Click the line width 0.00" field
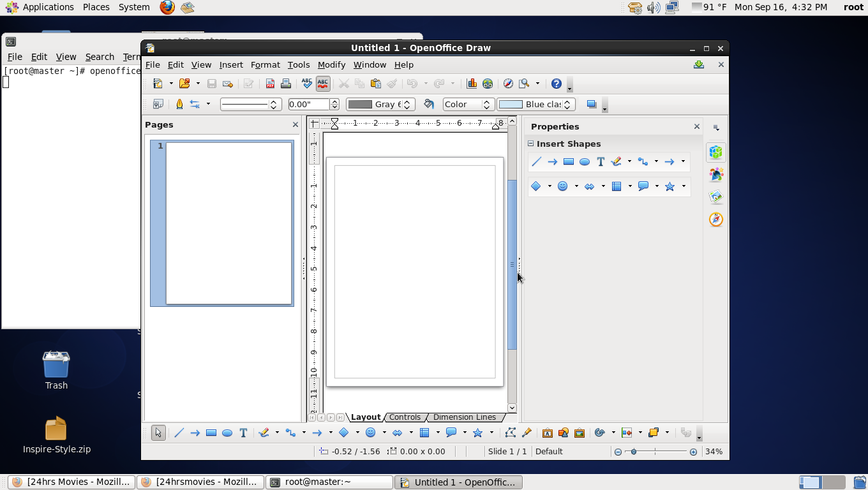 (308, 104)
